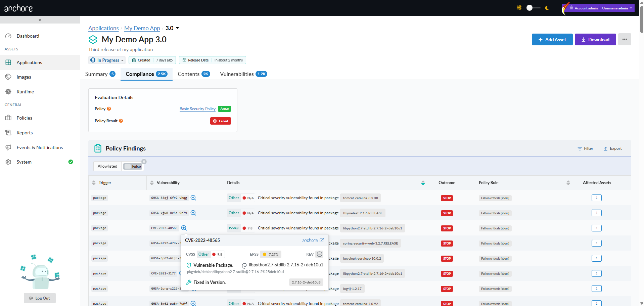Toggle the Allowlisted False switch

click(x=133, y=166)
